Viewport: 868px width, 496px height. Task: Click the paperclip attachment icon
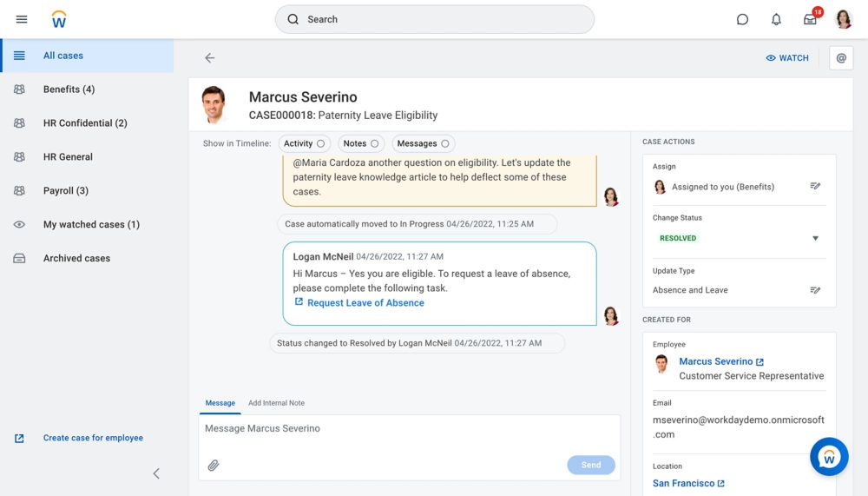click(x=214, y=465)
